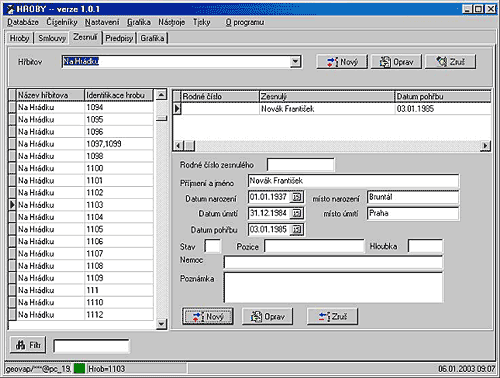Select grave row 1094

(x=81, y=107)
